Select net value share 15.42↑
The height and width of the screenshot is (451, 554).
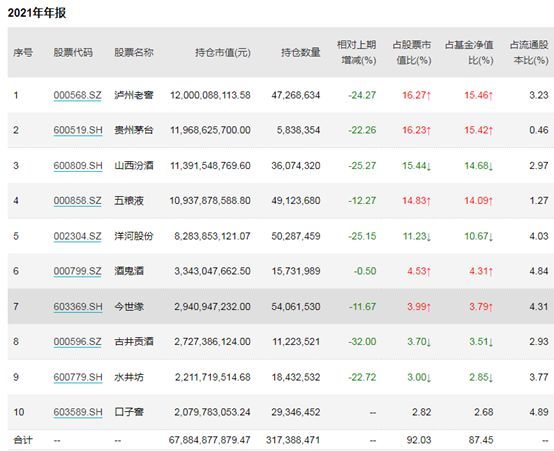(478, 130)
